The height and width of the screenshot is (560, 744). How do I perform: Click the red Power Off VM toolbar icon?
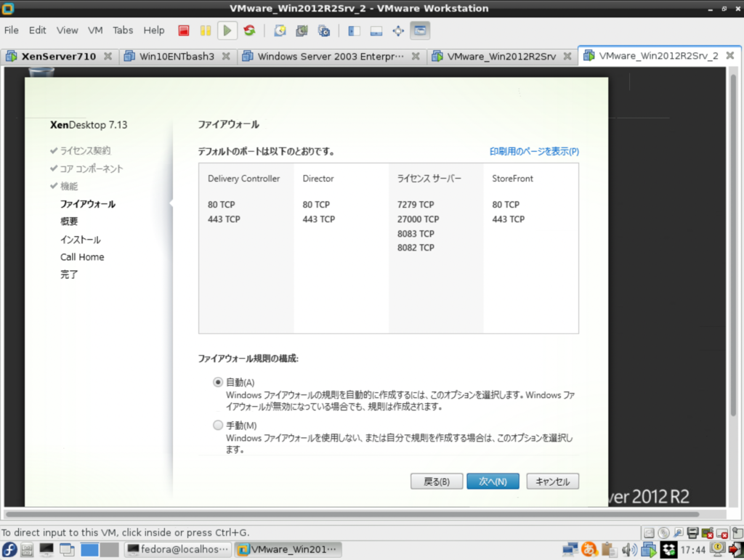click(x=184, y=31)
